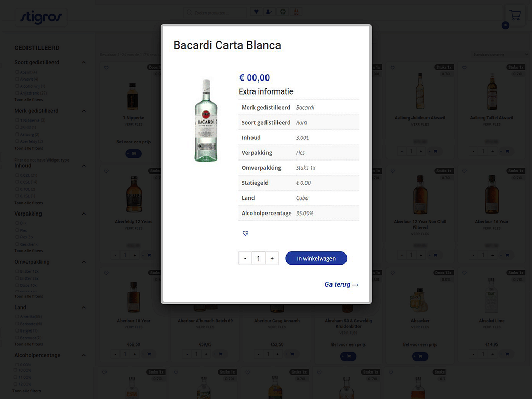Open the shopping cart icon in header
This screenshot has width=532, height=399.
515,15
